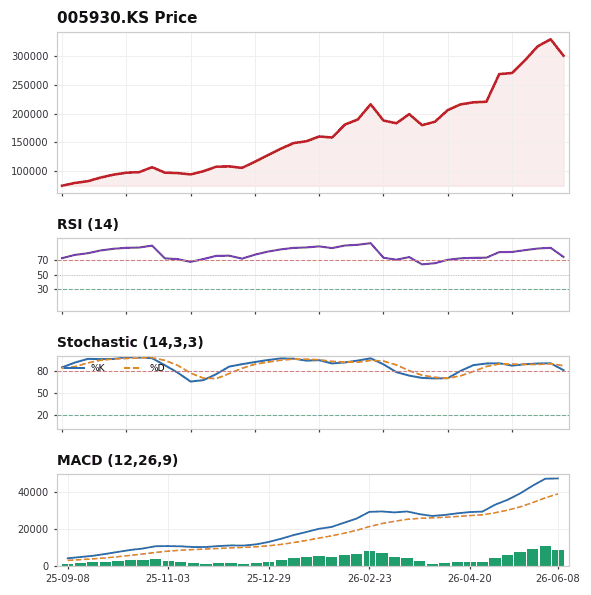
Task: Click the 26-06-08 date label
Action: point(558,579)
